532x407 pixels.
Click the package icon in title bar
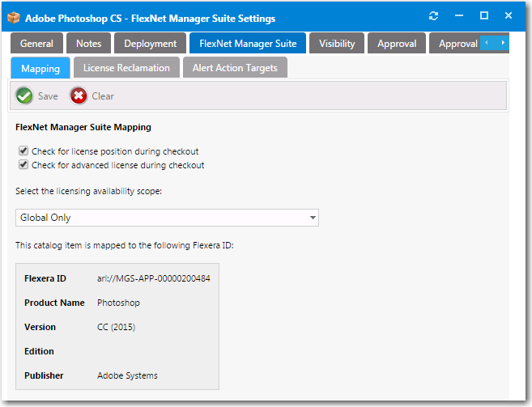(x=14, y=17)
